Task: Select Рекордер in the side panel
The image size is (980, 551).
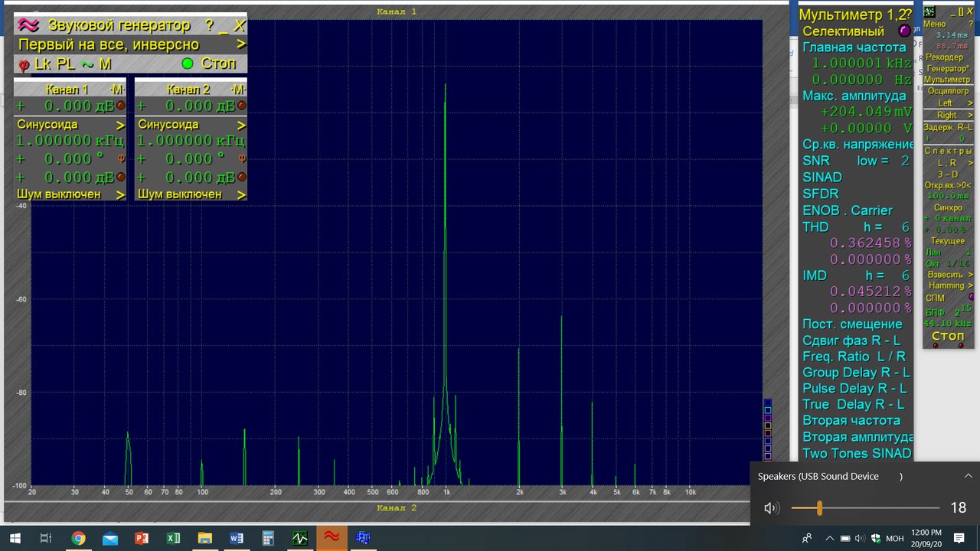Action: point(945,57)
